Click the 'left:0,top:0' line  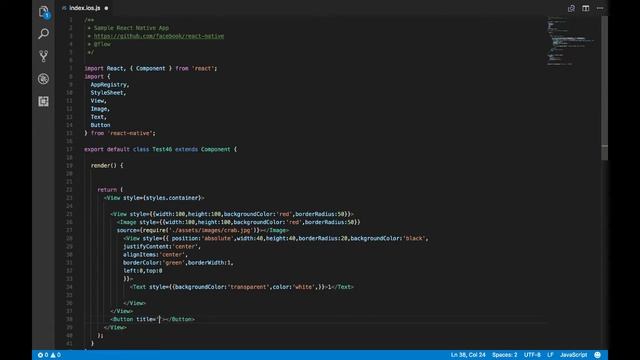143,271
